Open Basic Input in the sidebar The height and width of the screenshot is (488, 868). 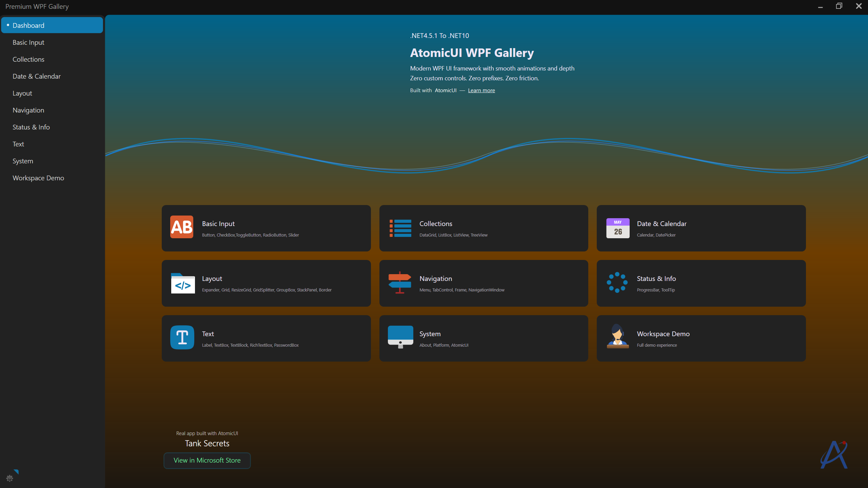[52, 42]
